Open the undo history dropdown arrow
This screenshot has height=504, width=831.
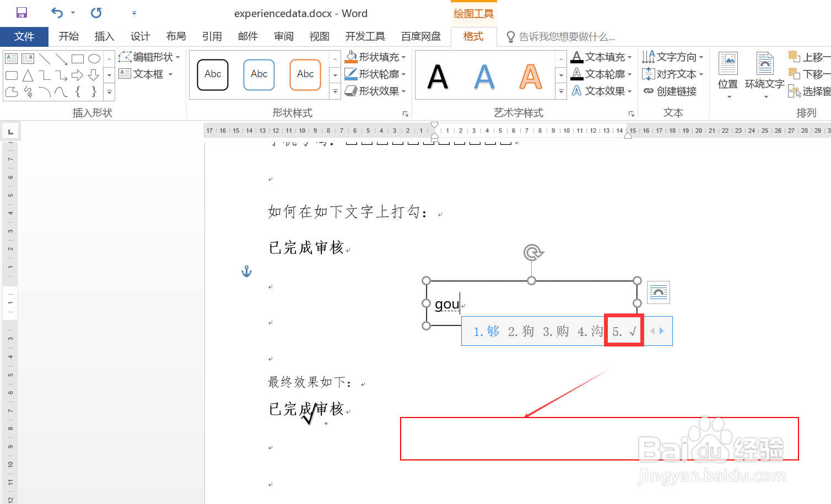[73, 13]
